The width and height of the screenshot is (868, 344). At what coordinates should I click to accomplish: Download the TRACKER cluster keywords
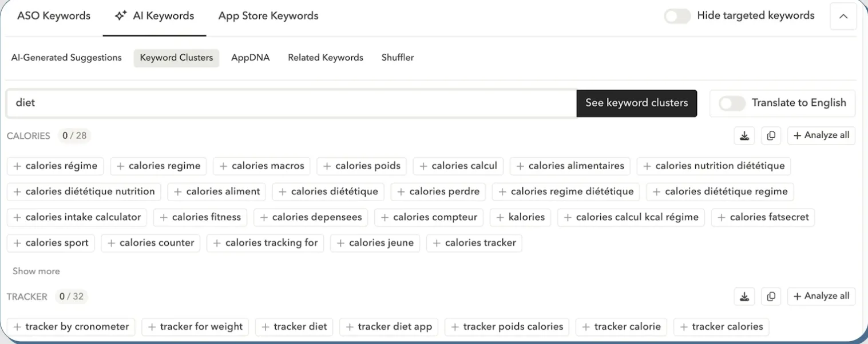click(744, 296)
